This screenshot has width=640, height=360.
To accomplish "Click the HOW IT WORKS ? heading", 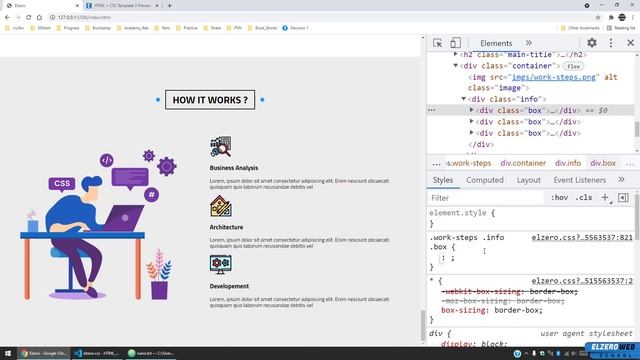I will coord(210,100).
